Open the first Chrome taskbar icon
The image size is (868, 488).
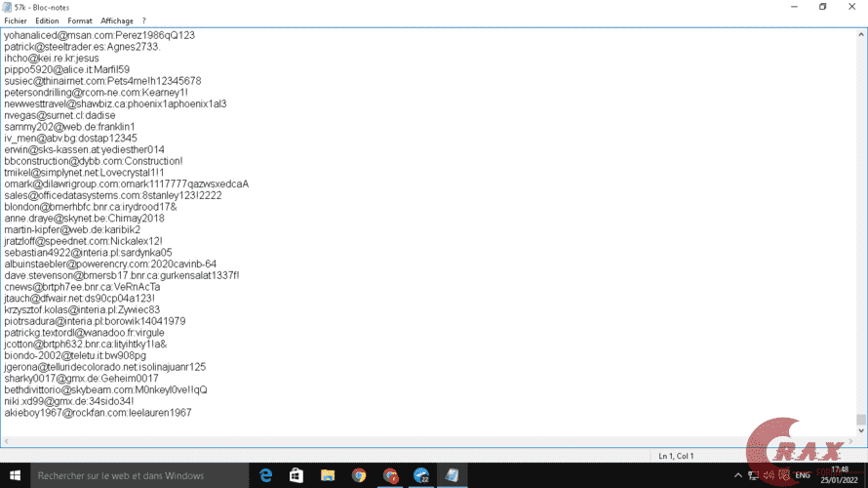[x=359, y=475]
